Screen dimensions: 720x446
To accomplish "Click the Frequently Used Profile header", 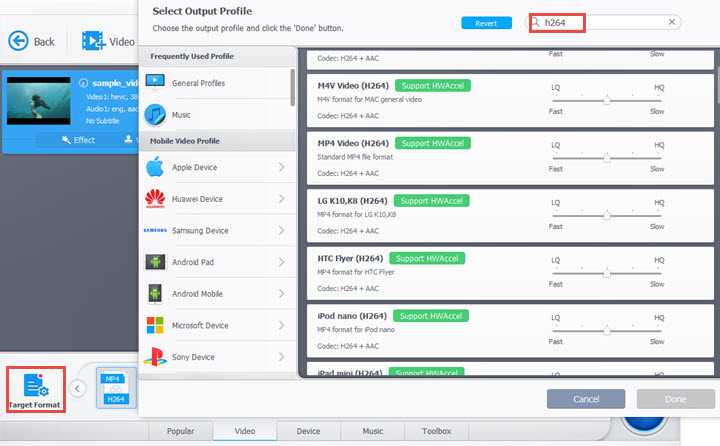I will pos(192,56).
